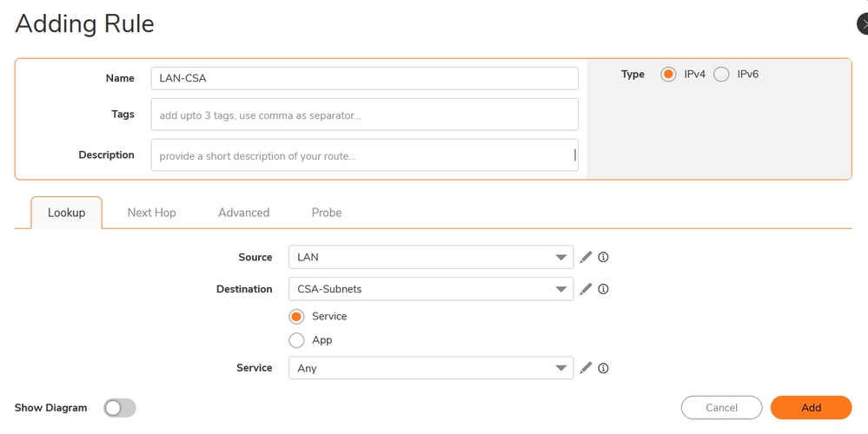Go to the Probe tab

326,213
